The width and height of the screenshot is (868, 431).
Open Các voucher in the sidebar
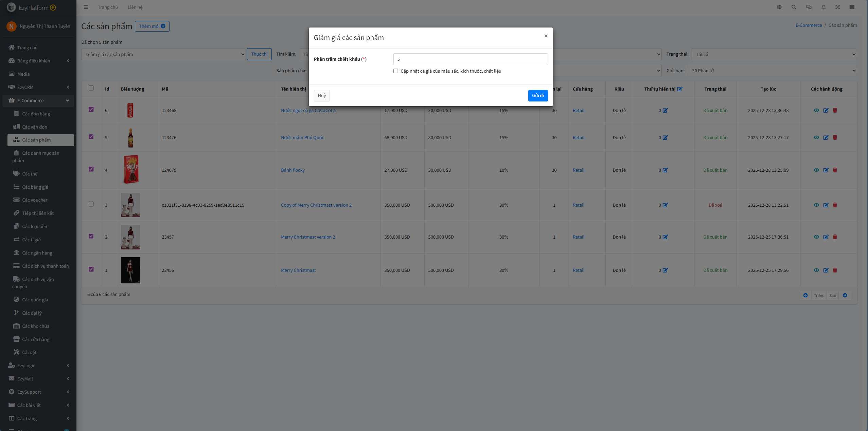coord(35,200)
